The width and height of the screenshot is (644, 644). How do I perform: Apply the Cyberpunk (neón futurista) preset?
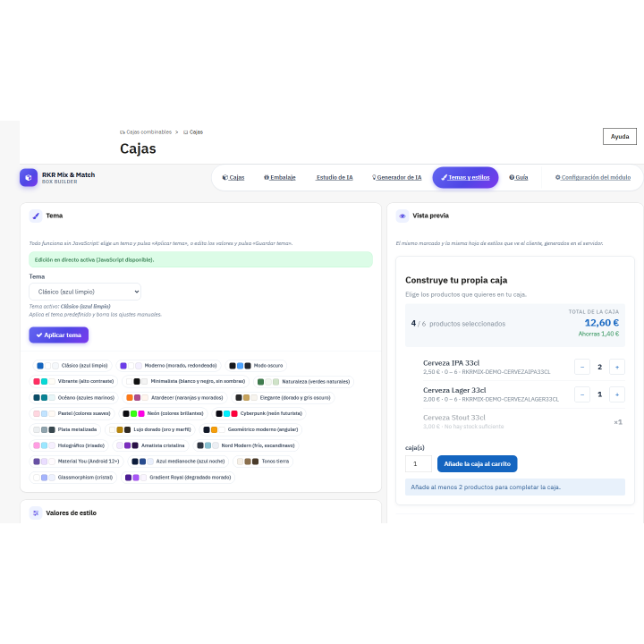pos(259,413)
